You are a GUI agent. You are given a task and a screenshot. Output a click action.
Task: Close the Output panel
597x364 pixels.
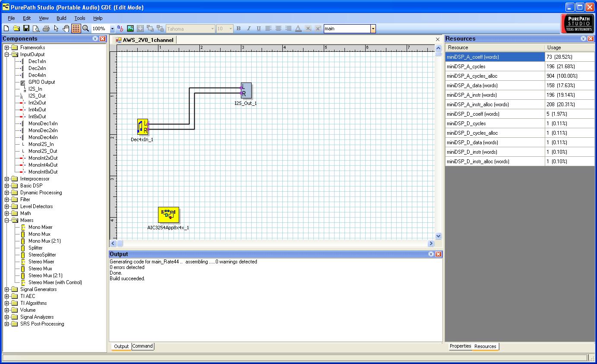pyautogui.click(x=438, y=254)
